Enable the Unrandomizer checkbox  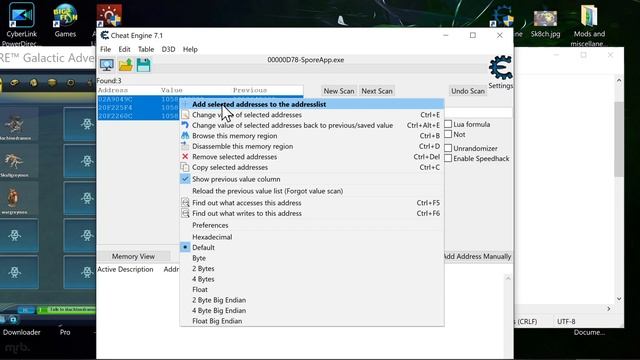point(448,148)
